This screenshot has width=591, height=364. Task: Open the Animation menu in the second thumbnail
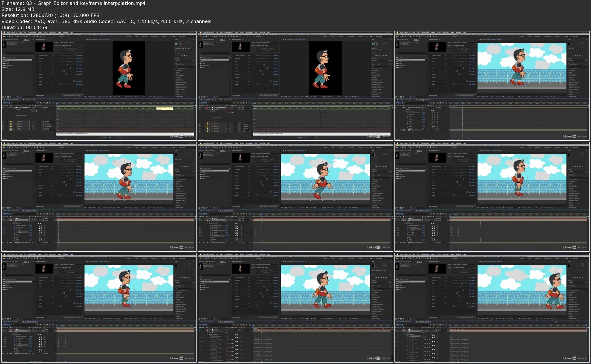249,32
